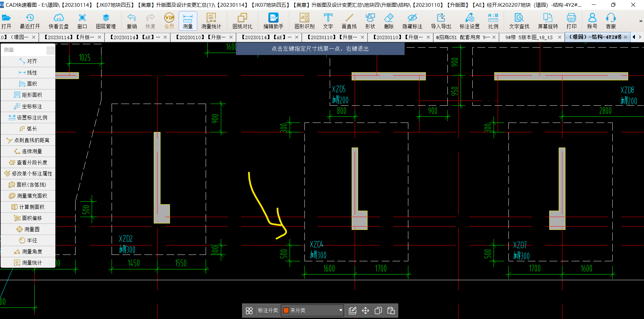This screenshot has height=319, width=644.
Task: Open a drawing file with 打开
Action: tap(6, 21)
